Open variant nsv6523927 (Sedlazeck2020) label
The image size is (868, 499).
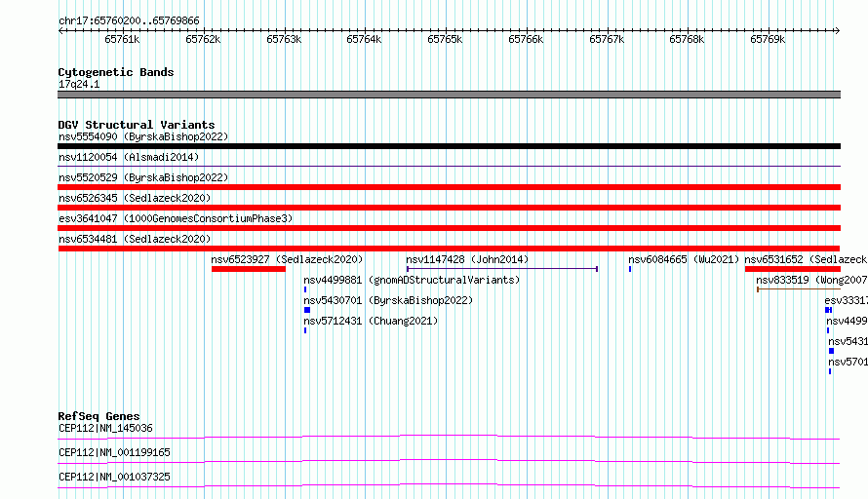(287, 259)
